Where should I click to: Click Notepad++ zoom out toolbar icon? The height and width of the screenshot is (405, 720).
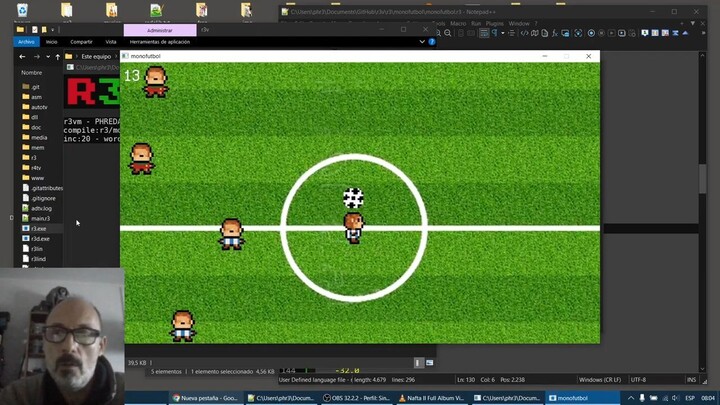click(448, 33)
